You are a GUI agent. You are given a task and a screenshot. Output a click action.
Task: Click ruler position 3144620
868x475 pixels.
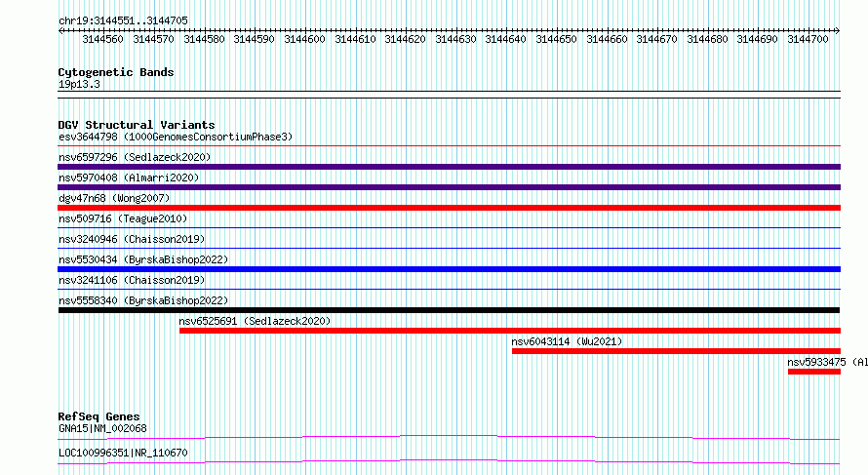405,39
